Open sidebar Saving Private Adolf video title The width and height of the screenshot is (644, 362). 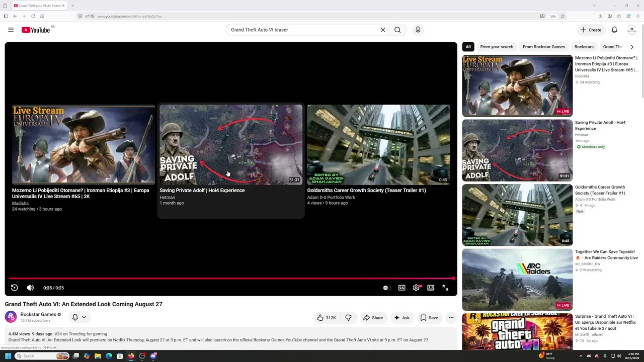click(600, 126)
